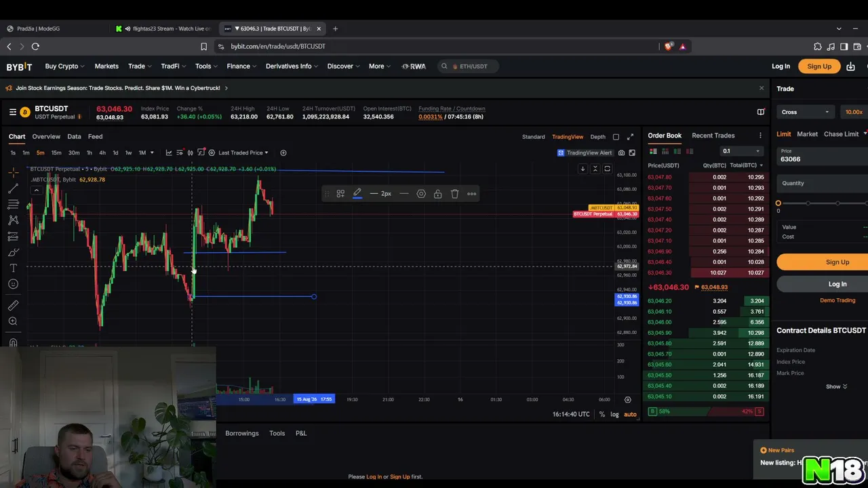Adjust the order quantity slider handle
This screenshot has height=488, width=868.
[778, 203]
